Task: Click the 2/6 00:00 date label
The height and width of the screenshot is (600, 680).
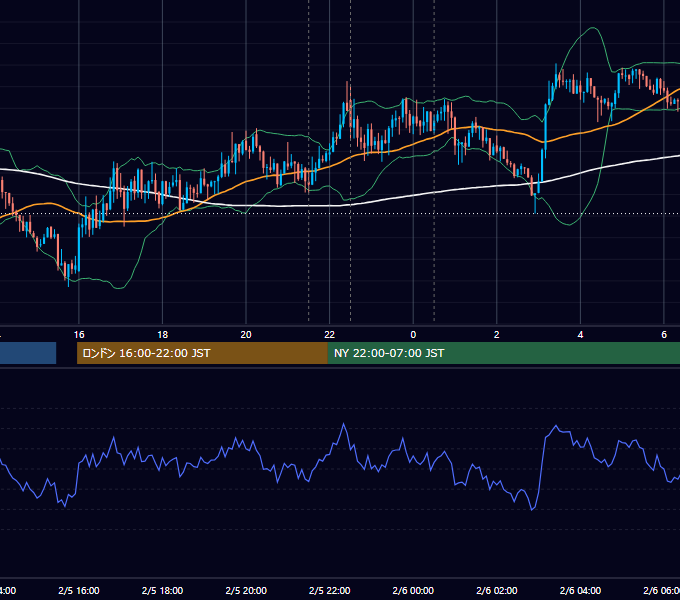Action: coord(413,590)
